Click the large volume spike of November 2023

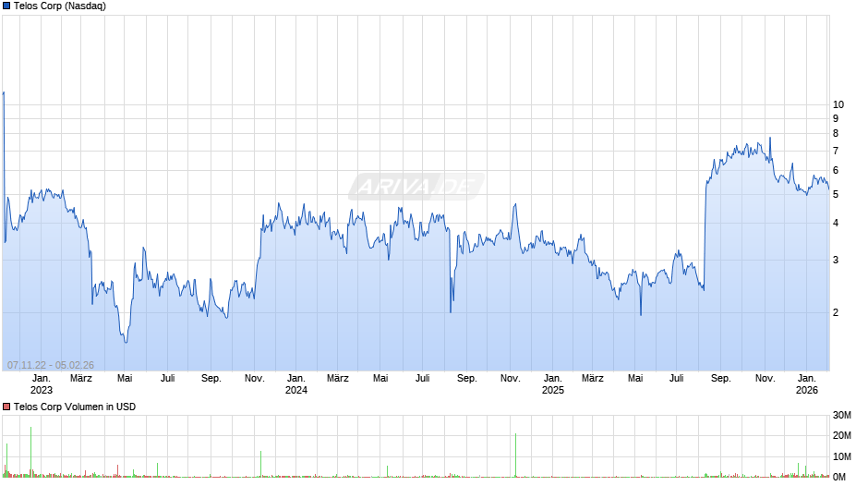[x=260, y=464]
